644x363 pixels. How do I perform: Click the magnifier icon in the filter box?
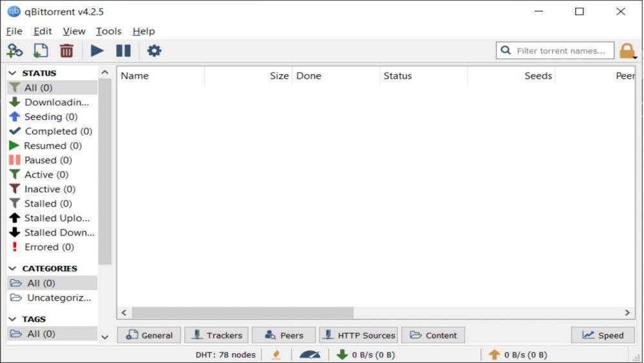pos(506,50)
